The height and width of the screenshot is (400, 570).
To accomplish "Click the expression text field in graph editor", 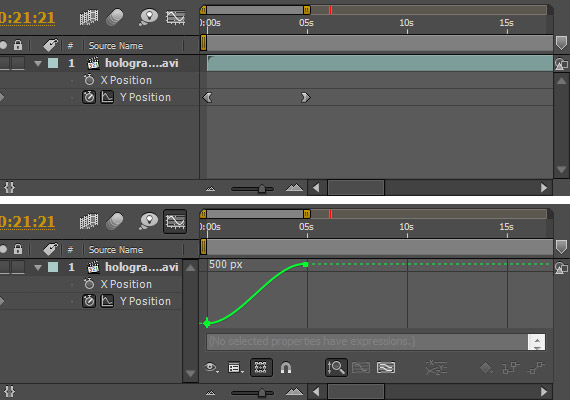I will coord(367,341).
